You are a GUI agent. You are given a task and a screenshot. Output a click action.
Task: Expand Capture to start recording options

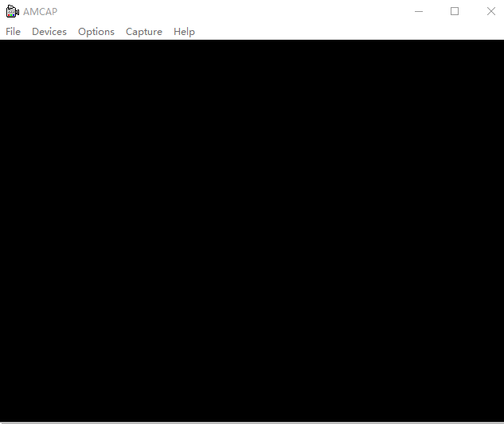coord(144,32)
